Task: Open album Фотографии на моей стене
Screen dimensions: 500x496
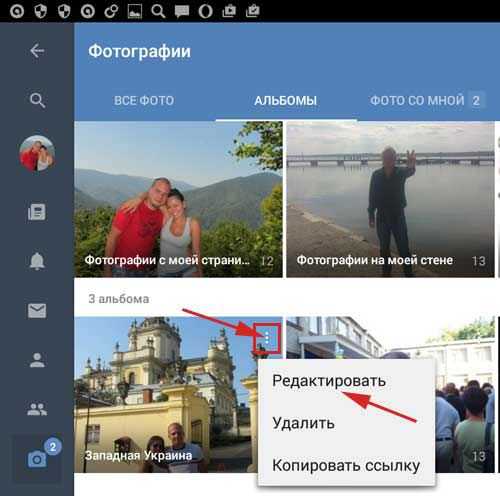Action: (390, 199)
